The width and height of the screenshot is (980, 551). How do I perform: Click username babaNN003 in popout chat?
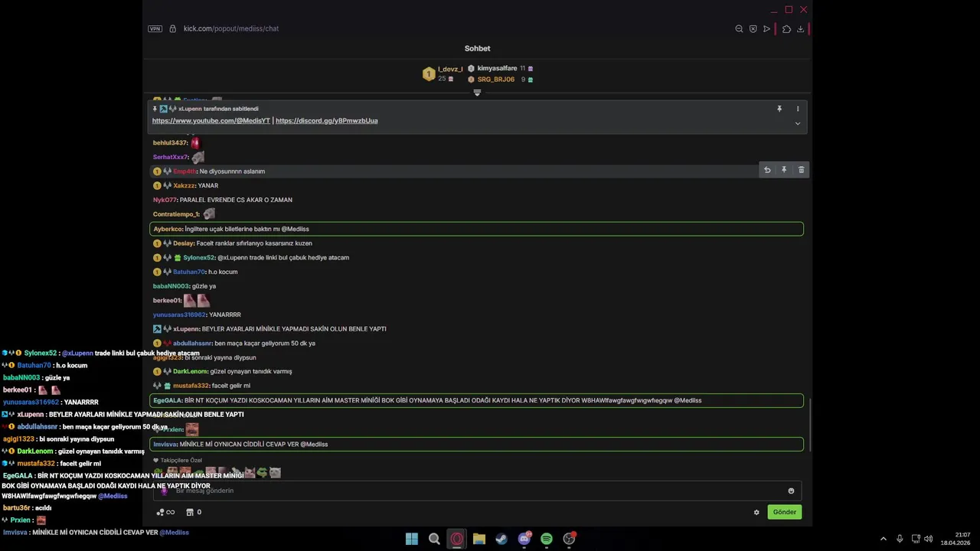pos(171,286)
